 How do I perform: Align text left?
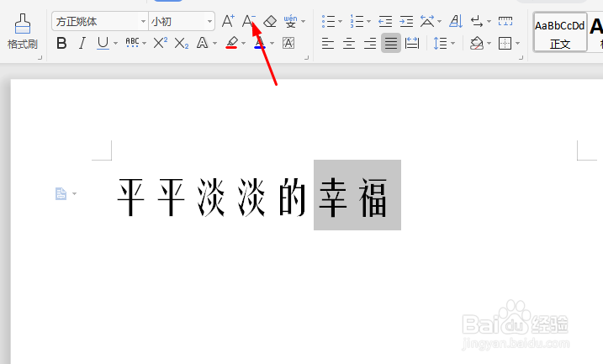point(328,43)
